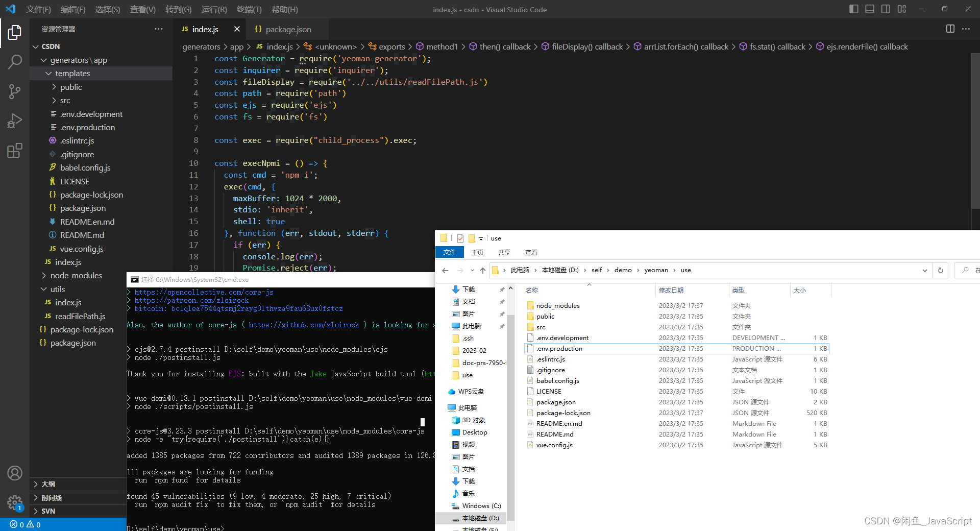Toggle Secondary Side Bar visibility

pos(886,9)
